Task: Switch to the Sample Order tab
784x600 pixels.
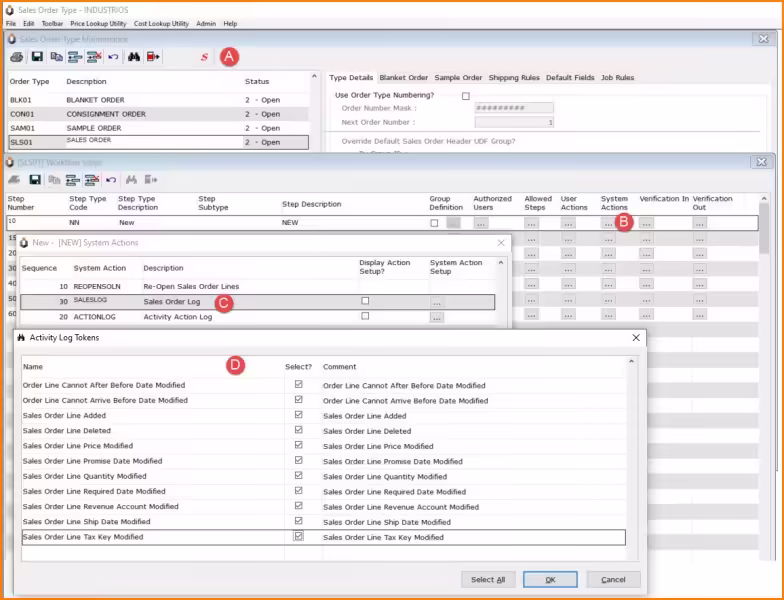Action: point(458,78)
